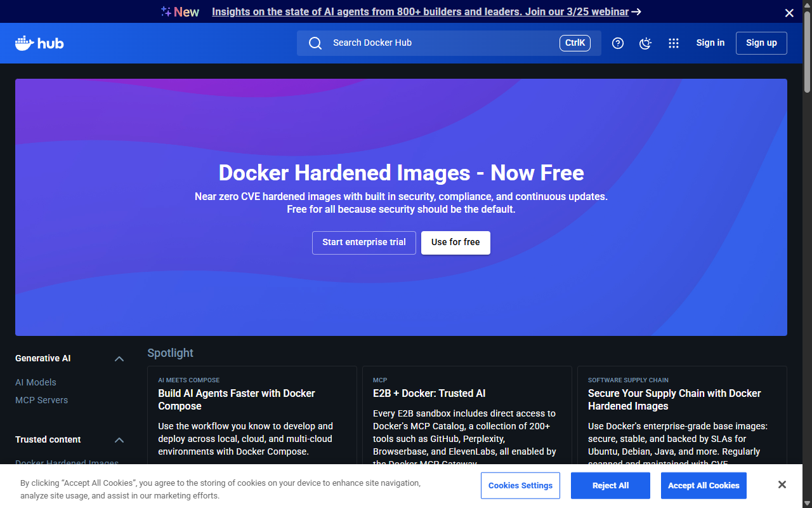Viewport: 812px width, 508px height.
Task: Collapse the Trusted content sidebar section
Action: tap(119, 439)
